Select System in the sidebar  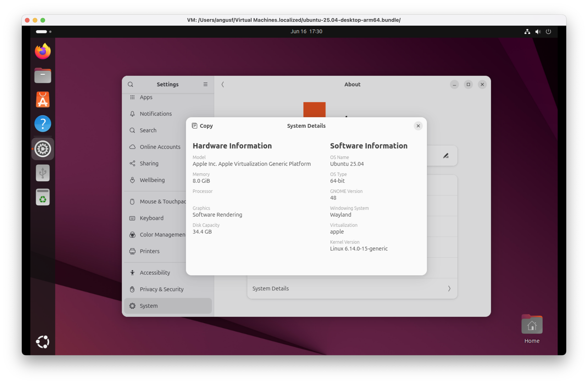click(148, 306)
